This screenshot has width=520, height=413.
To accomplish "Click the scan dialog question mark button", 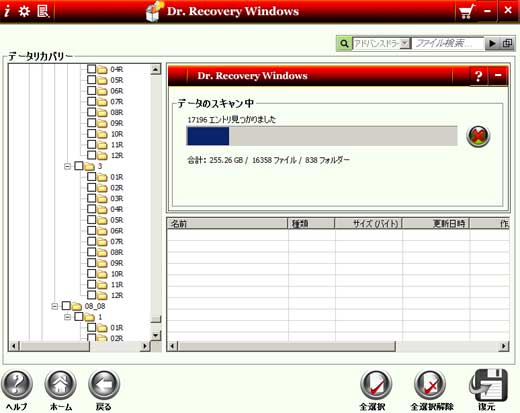I will 478,76.
